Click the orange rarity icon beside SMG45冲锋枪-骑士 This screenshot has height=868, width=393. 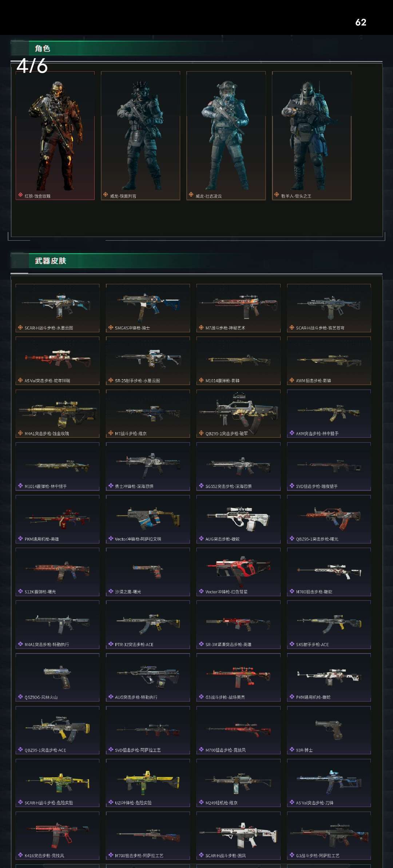tap(111, 327)
